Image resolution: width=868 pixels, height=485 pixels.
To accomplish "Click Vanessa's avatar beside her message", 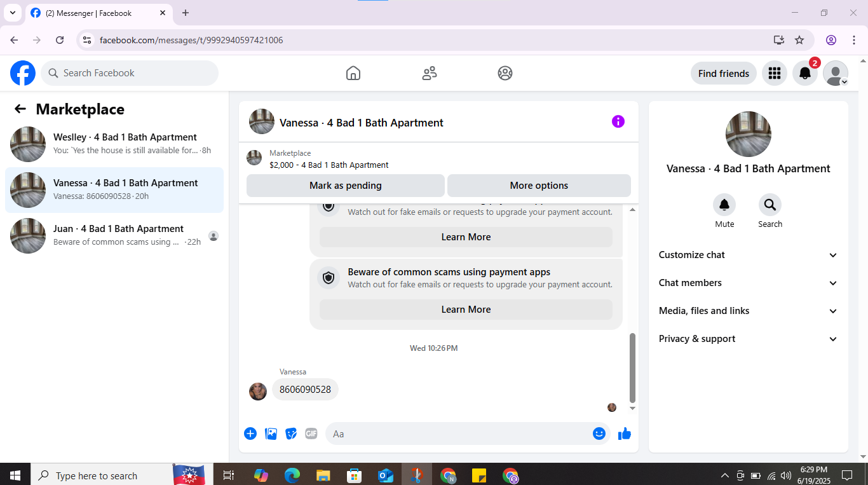I will pos(258,392).
